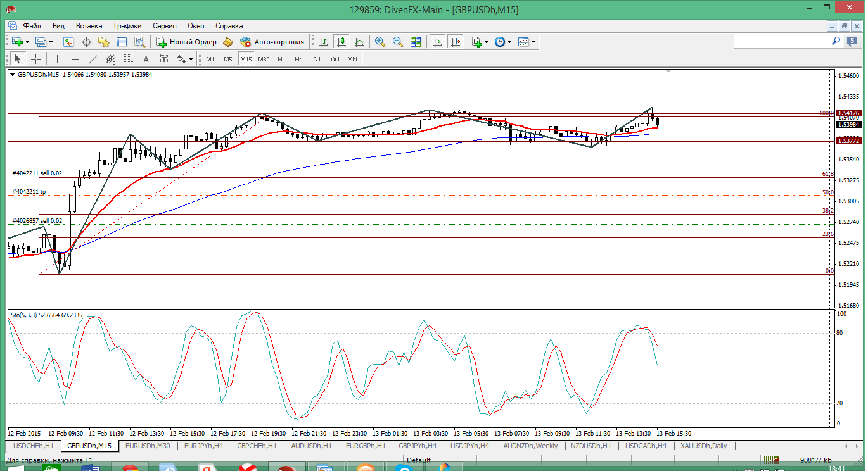The image size is (868, 471).
Task: Draw a trendline with the line tool
Action: (x=93, y=59)
